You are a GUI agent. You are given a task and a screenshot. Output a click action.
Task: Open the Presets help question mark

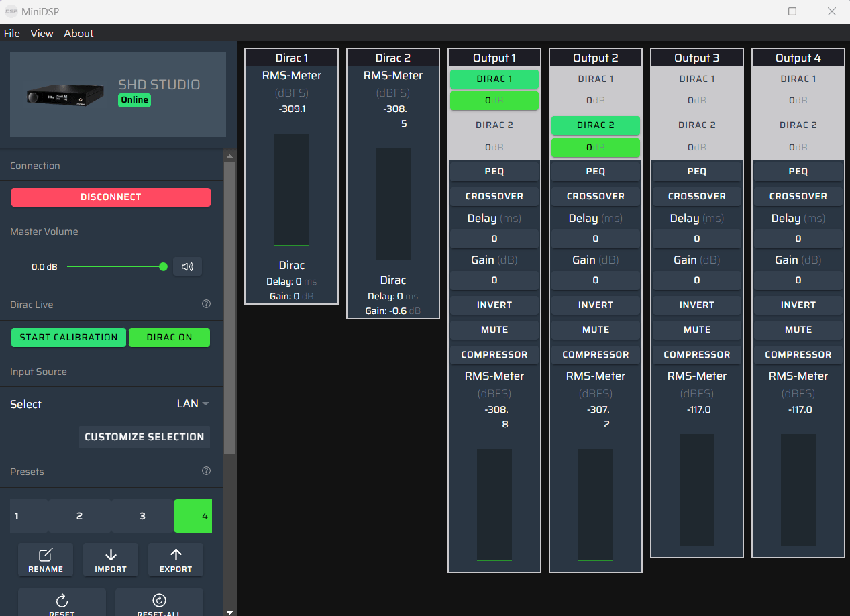click(x=207, y=471)
